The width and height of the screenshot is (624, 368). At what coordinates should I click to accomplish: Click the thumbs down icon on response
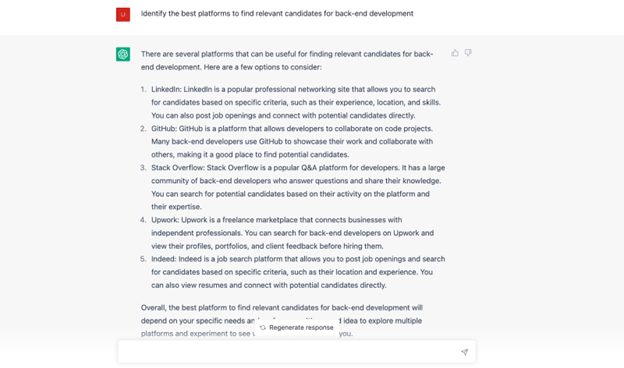pyautogui.click(x=468, y=53)
